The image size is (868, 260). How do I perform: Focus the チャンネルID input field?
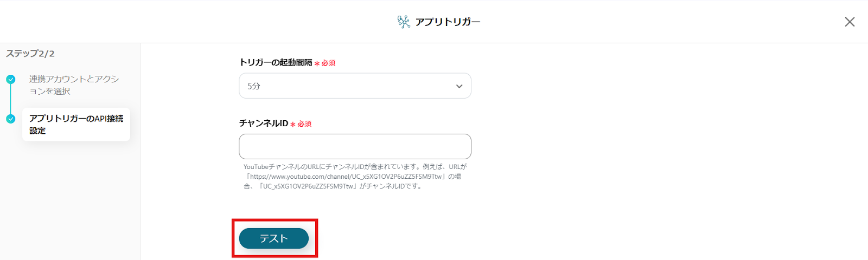coord(355,146)
